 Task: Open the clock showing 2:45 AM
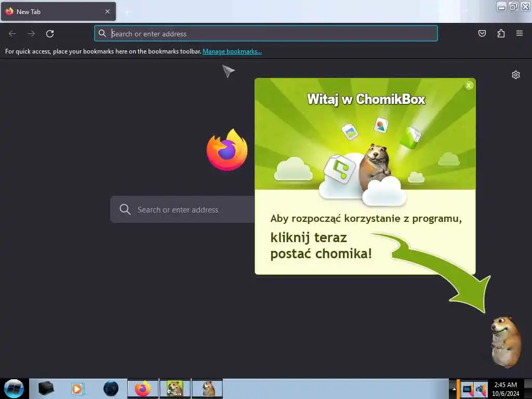tap(506, 389)
